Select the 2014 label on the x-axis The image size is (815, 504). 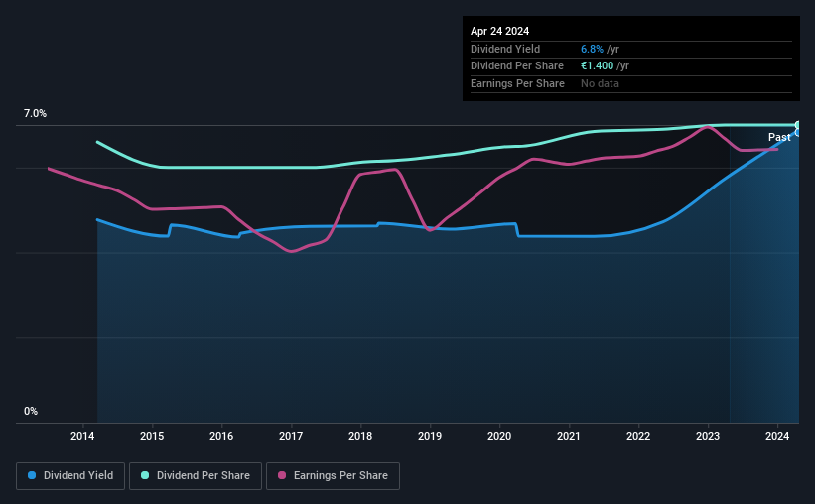click(82, 436)
